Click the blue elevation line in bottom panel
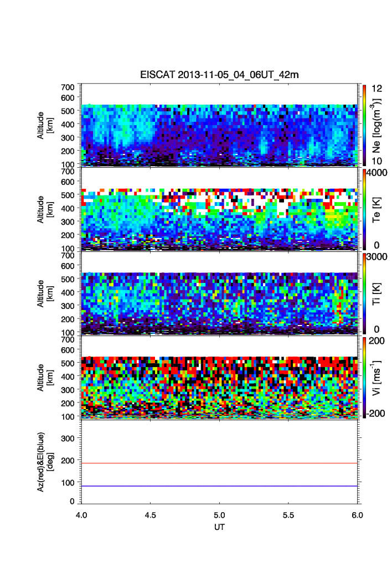This screenshot has width=392, height=588. coord(219,486)
